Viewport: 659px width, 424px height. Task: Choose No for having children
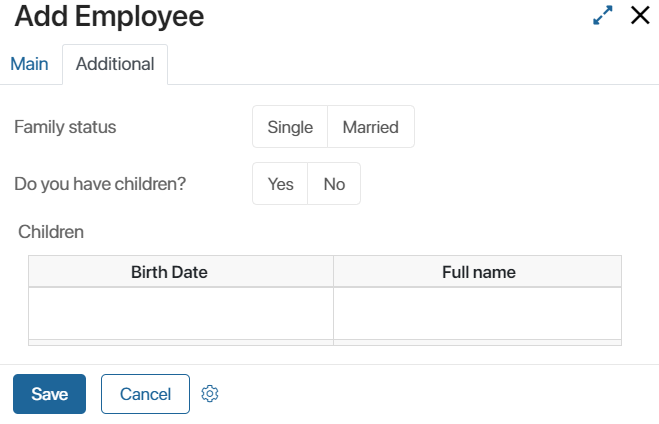point(334,184)
